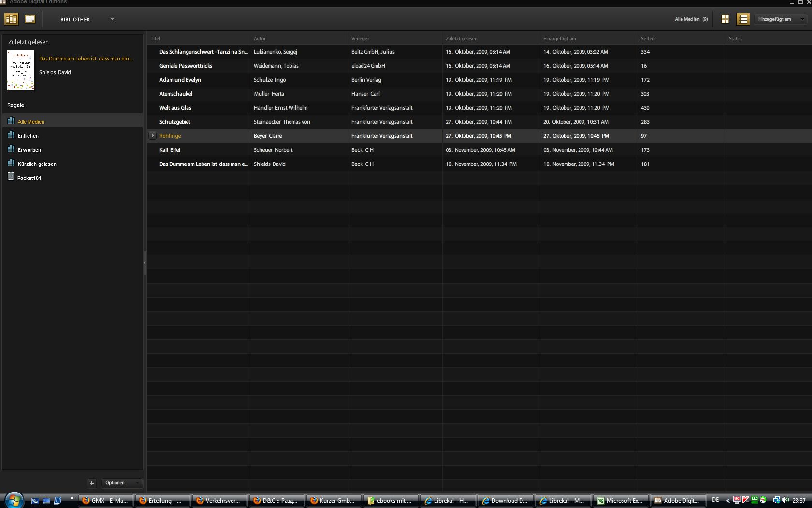Image resolution: width=812 pixels, height=508 pixels.
Task: Select the 'Schutzgebiet' book row
Action: click(x=479, y=122)
